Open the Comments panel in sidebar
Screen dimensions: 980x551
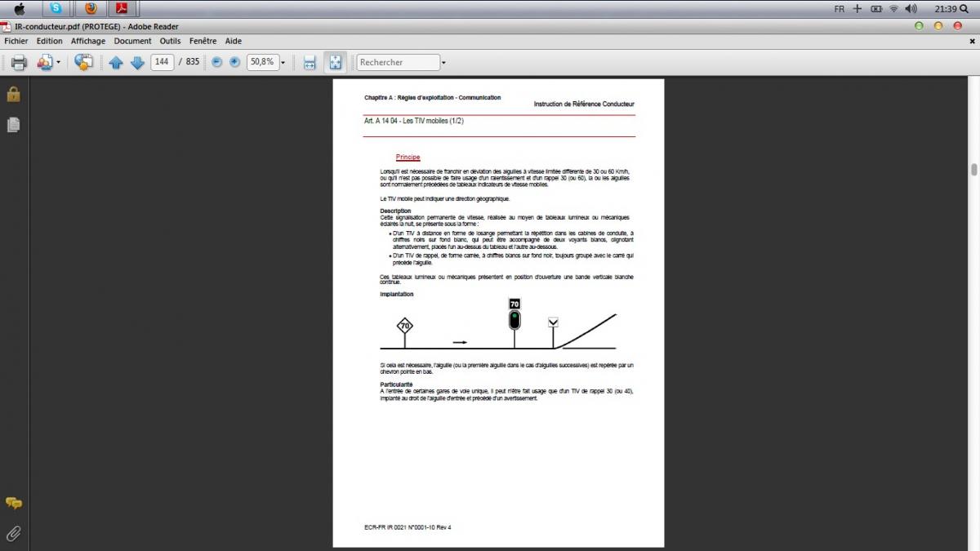tap(13, 503)
